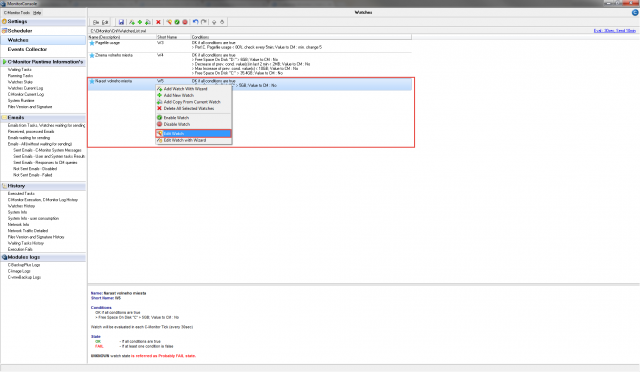
Task: Click the Short Name column header
Action: click(x=173, y=37)
